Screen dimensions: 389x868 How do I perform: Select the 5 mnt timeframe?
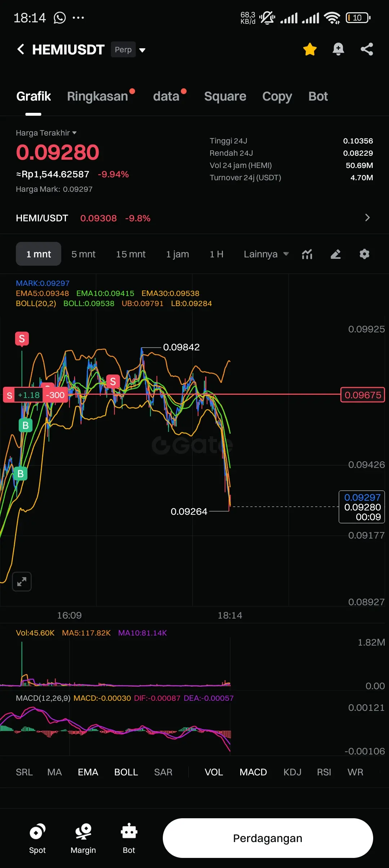pos(83,254)
